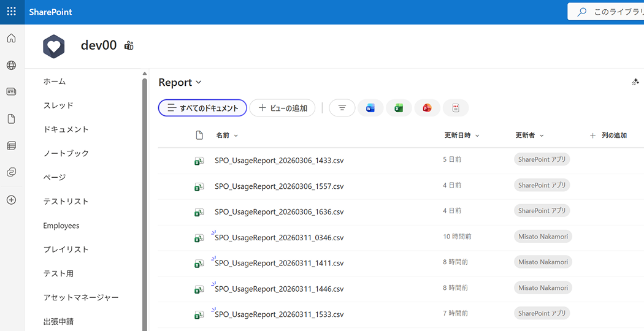Viewport: 644px width, 331px height.
Task: Open ドキュメント in the site navigation
Action: click(x=66, y=129)
